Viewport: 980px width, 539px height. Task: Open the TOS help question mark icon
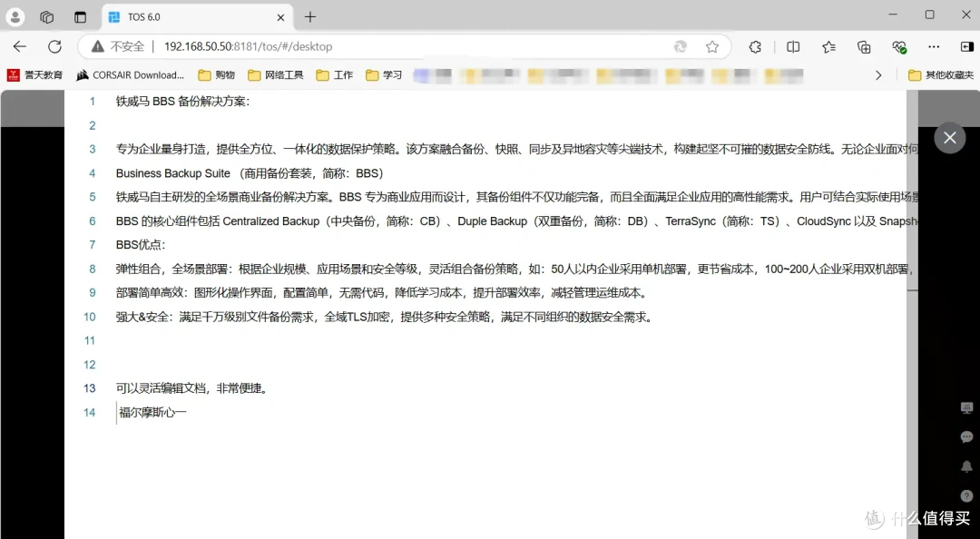(966, 495)
